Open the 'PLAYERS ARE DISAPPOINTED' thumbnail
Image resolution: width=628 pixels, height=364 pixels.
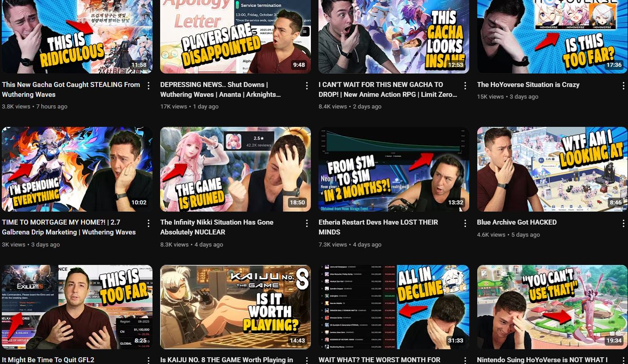pos(235,36)
